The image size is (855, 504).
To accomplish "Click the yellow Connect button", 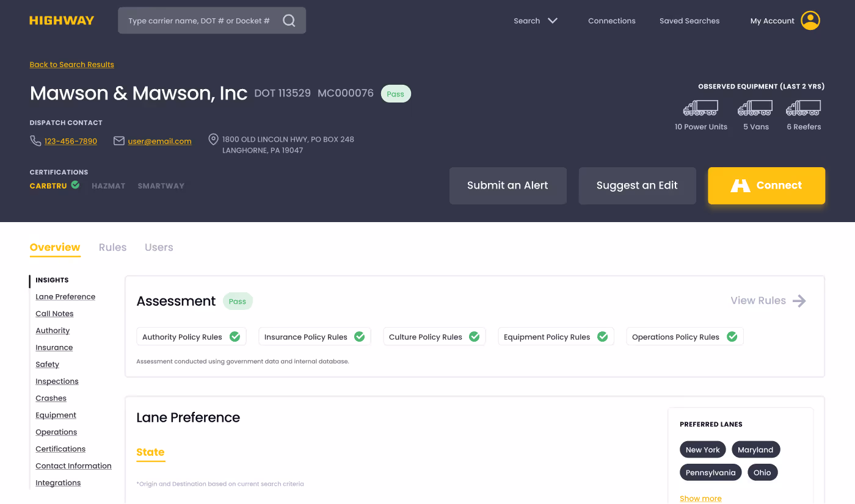I will pyautogui.click(x=766, y=185).
